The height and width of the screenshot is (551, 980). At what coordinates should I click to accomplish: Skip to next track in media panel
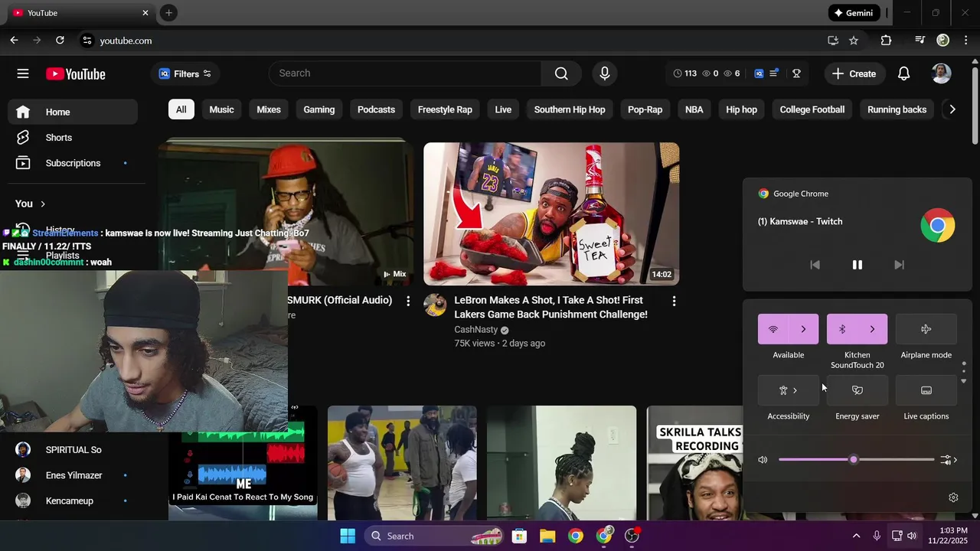click(900, 265)
